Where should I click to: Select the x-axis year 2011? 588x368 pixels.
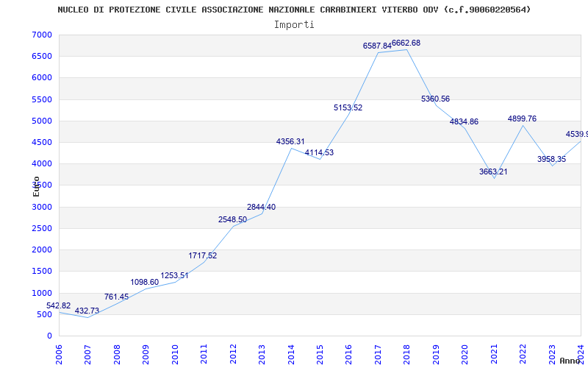point(204,355)
